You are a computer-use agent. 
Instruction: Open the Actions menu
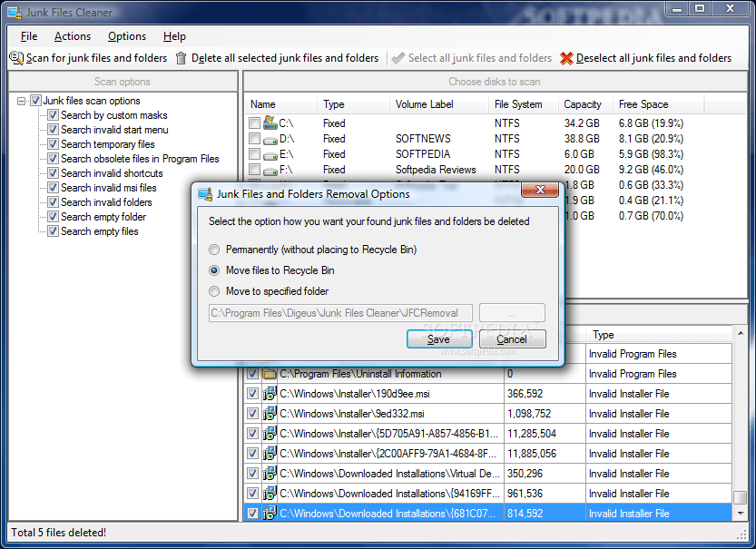(x=73, y=36)
